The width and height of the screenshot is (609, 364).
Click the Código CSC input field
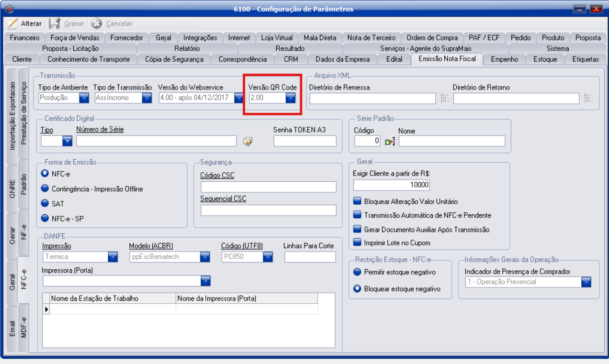[x=268, y=187]
